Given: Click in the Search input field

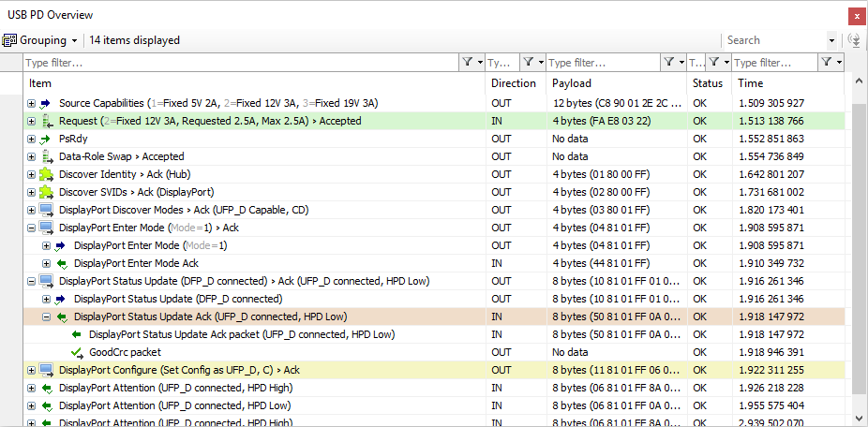Looking at the screenshot, I should [x=774, y=40].
